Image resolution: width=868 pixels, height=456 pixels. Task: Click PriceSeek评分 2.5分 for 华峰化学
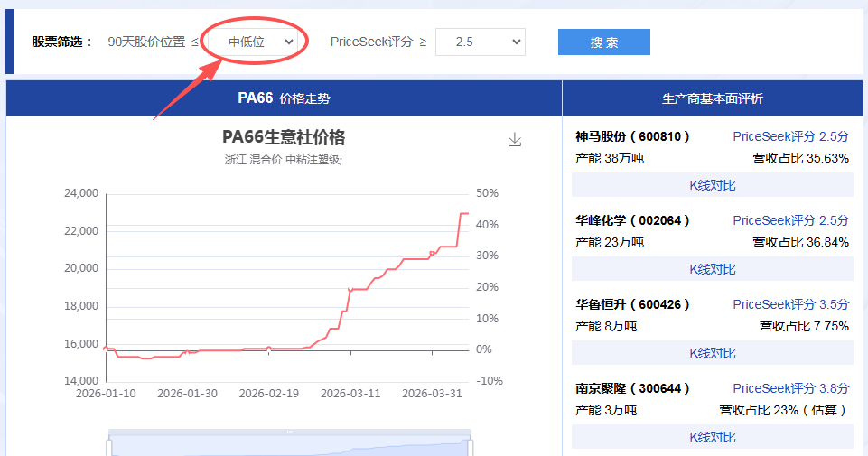point(790,221)
